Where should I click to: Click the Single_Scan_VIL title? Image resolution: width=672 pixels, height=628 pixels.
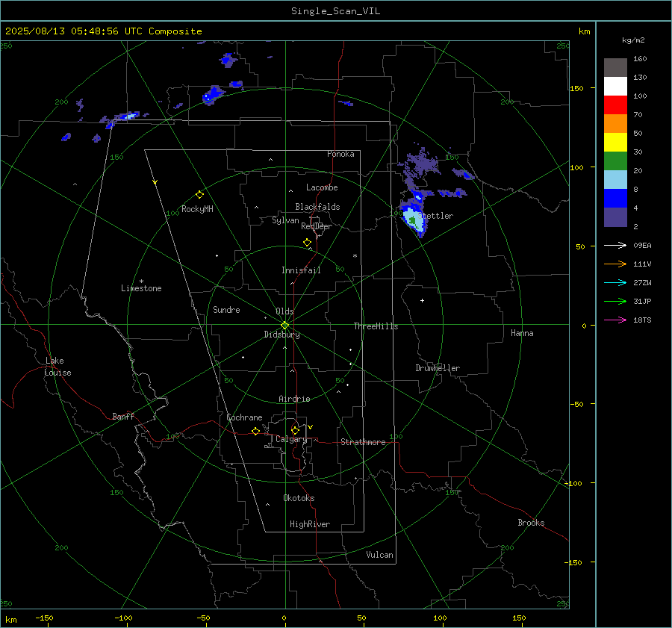(335, 11)
